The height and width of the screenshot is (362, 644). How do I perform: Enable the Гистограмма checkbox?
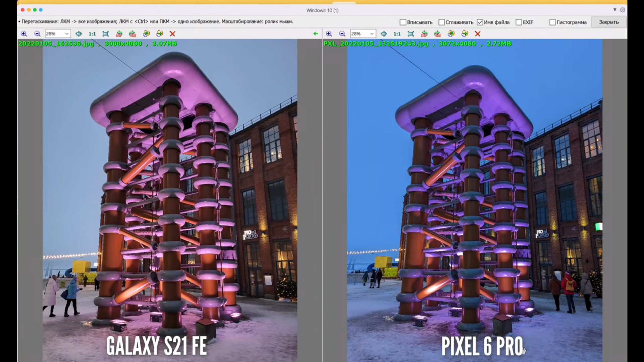(552, 22)
